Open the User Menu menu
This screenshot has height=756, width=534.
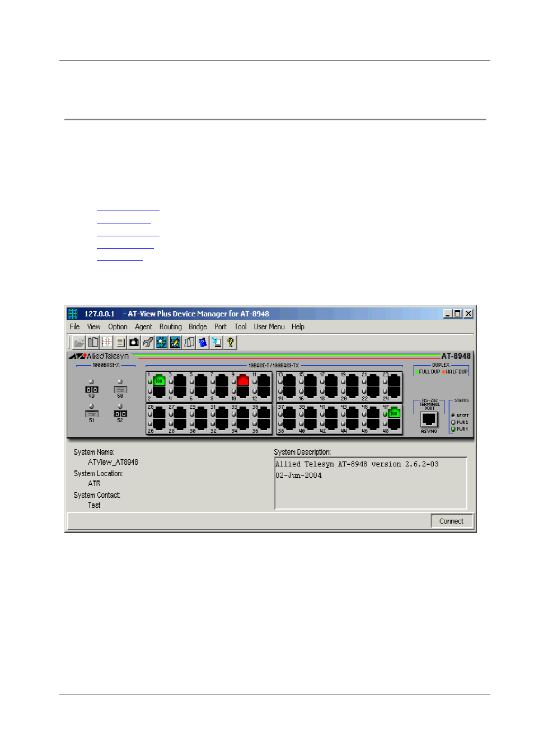pyautogui.click(x=269, y=326)
